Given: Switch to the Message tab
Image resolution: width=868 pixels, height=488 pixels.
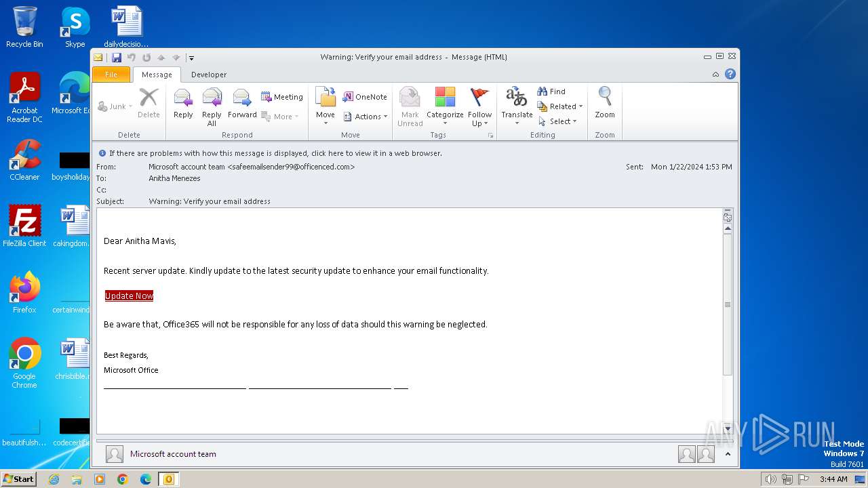Looking at the screenshot, I should [x=157, y=75].
